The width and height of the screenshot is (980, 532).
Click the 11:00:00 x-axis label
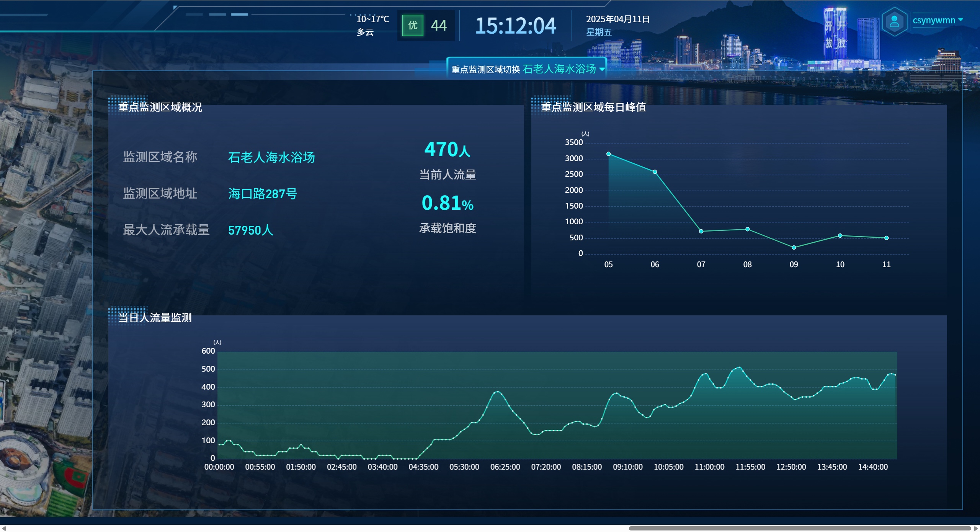(x=709, y=467)
